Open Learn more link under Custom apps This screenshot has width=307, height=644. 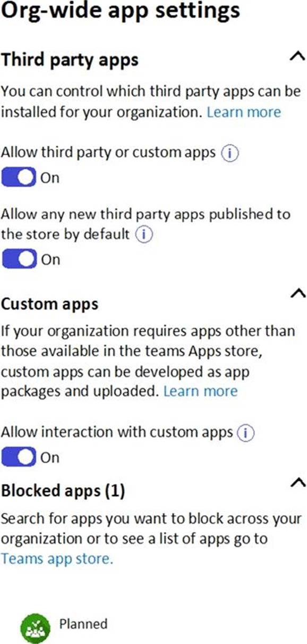[200, 391]
